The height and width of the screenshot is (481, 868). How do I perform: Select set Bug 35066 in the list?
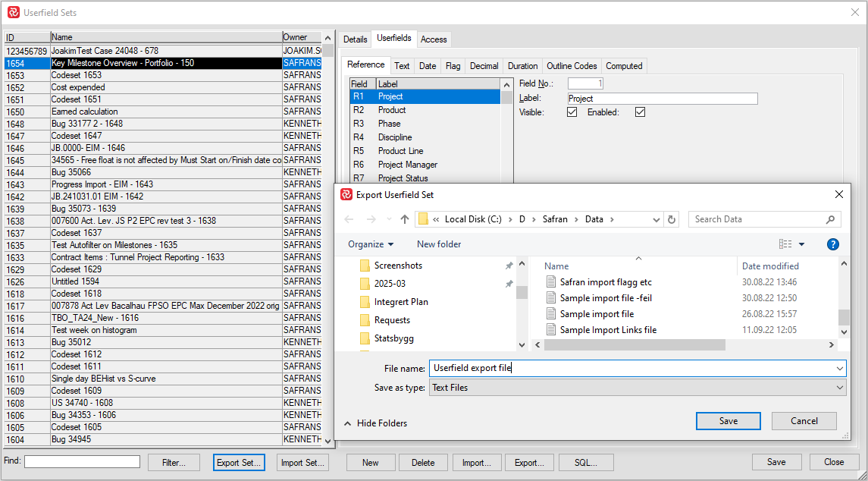click(x=163, y=172)
